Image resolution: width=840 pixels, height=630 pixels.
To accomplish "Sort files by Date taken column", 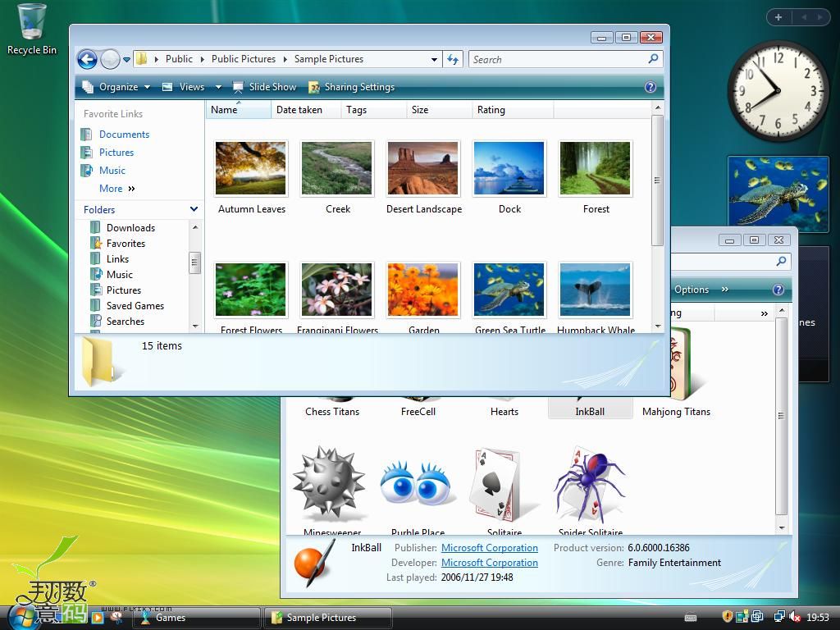I will coord(306,110).
